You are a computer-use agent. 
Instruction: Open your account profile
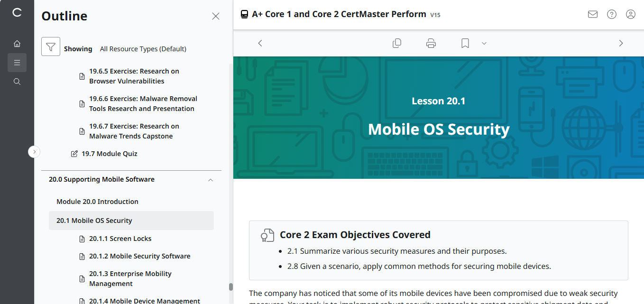coord(630,14)
